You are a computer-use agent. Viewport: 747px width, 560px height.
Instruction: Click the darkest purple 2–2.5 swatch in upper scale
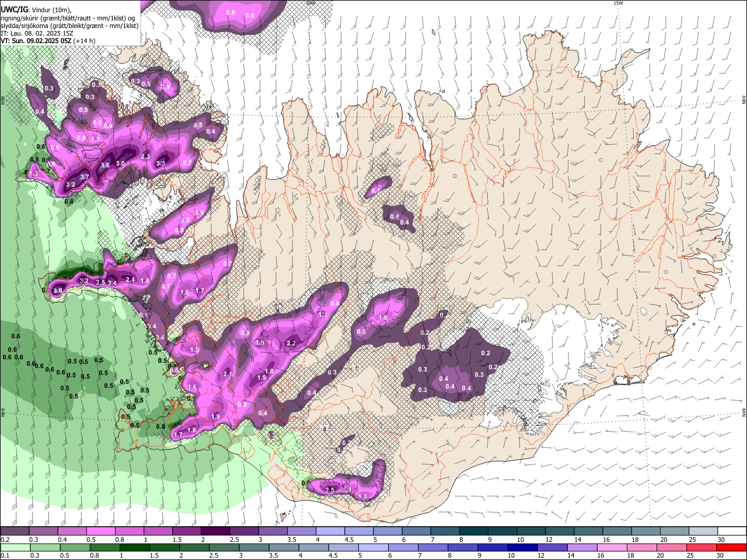point(215,531)
